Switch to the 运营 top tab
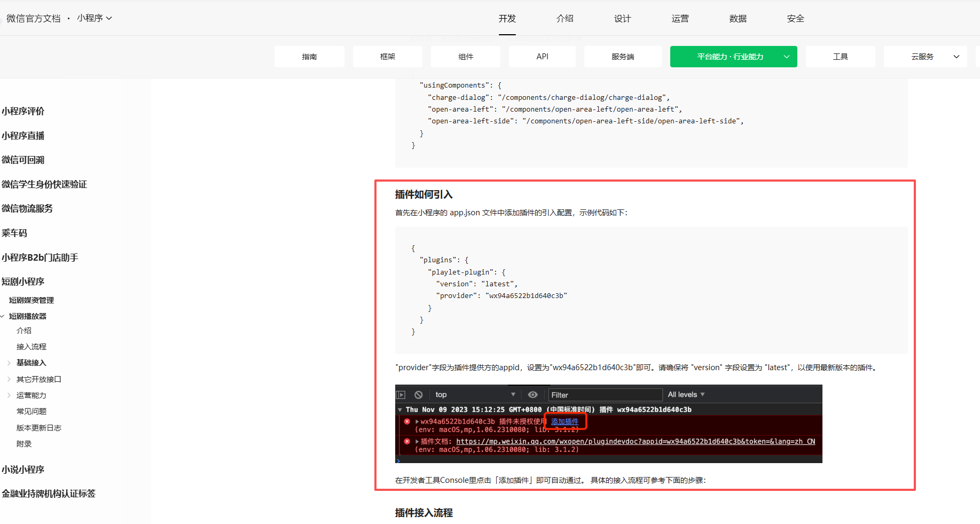 coord(680,19)
